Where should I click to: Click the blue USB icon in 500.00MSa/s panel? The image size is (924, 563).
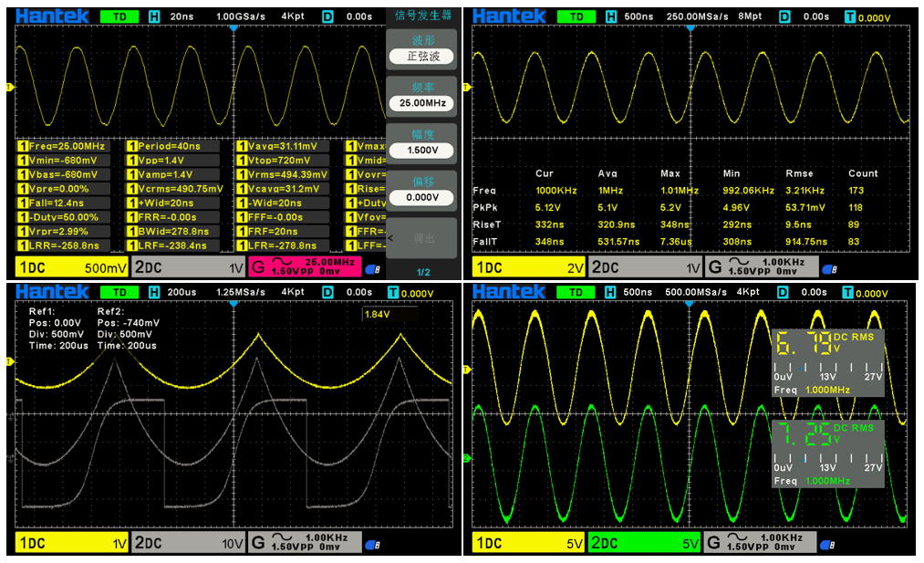click(x=829, y=545)
